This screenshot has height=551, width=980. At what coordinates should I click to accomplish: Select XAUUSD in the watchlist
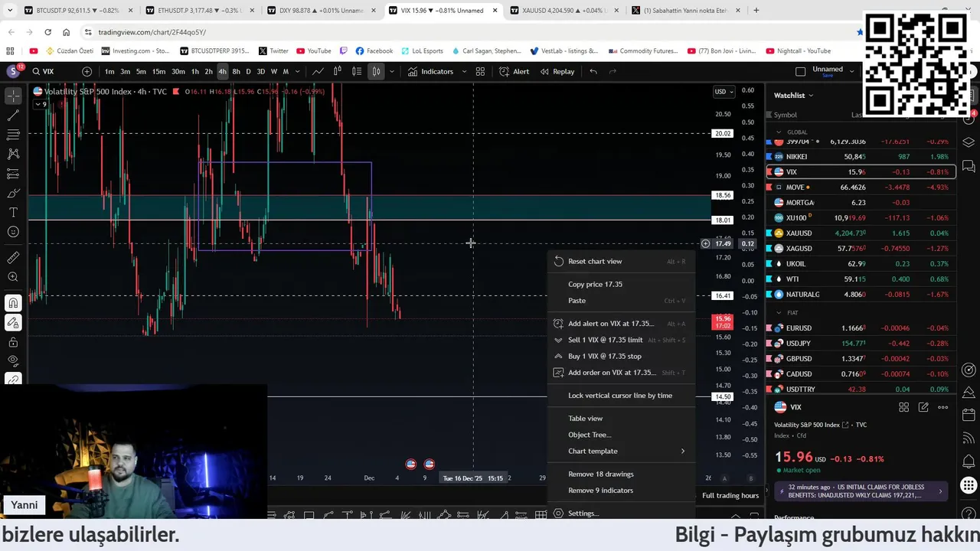point(861,233)
